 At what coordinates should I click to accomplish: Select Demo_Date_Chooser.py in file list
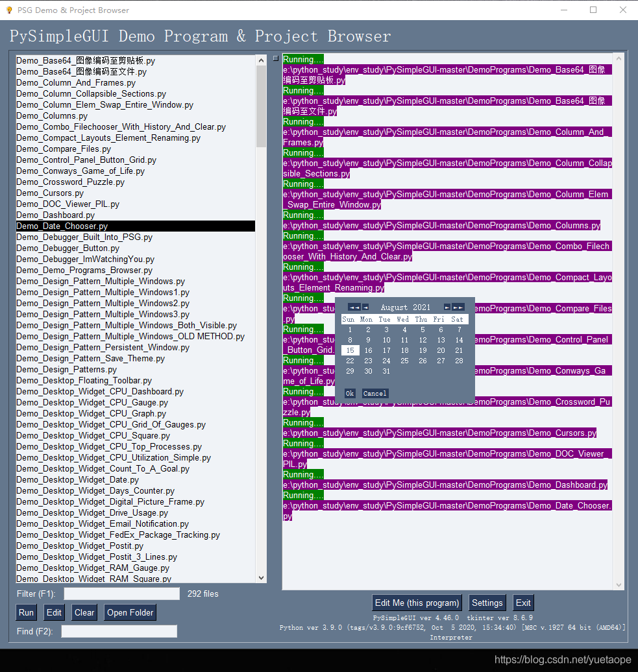(136, 226)
